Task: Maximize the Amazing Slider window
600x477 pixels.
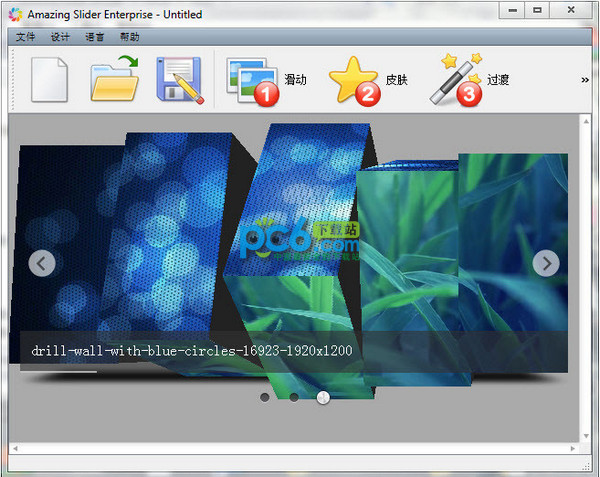Action: [x=538, y=10]
